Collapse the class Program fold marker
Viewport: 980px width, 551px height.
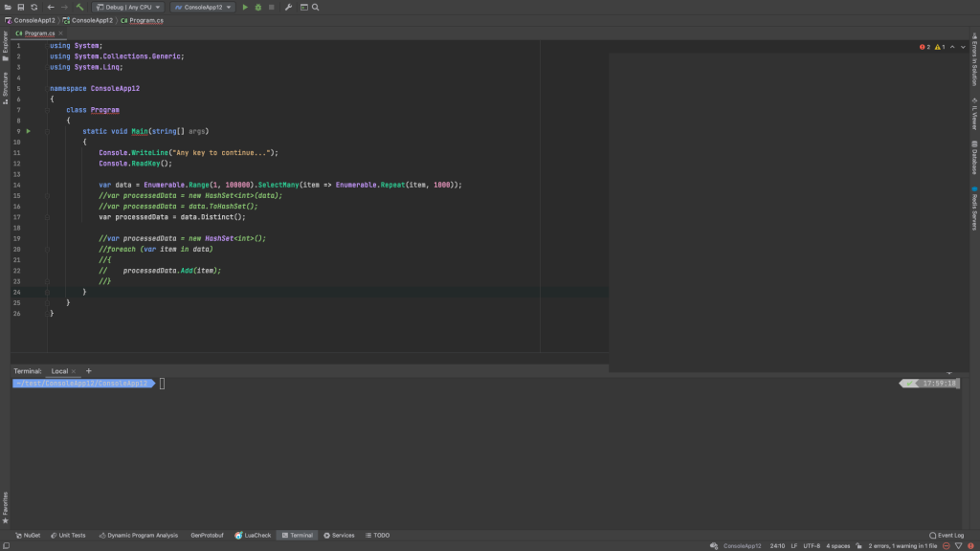pyautogui.click(x=47, y=110)
